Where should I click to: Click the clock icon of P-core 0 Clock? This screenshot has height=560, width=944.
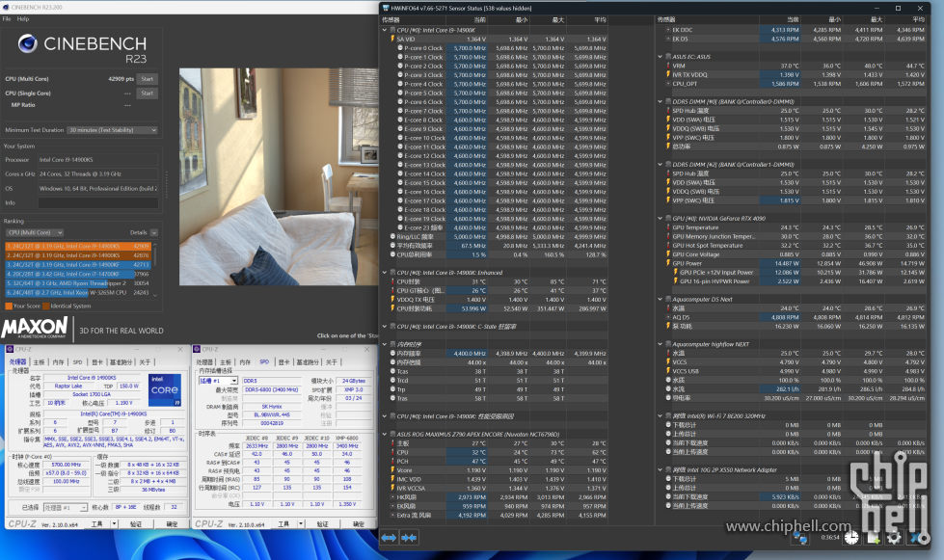pos(400,48)
